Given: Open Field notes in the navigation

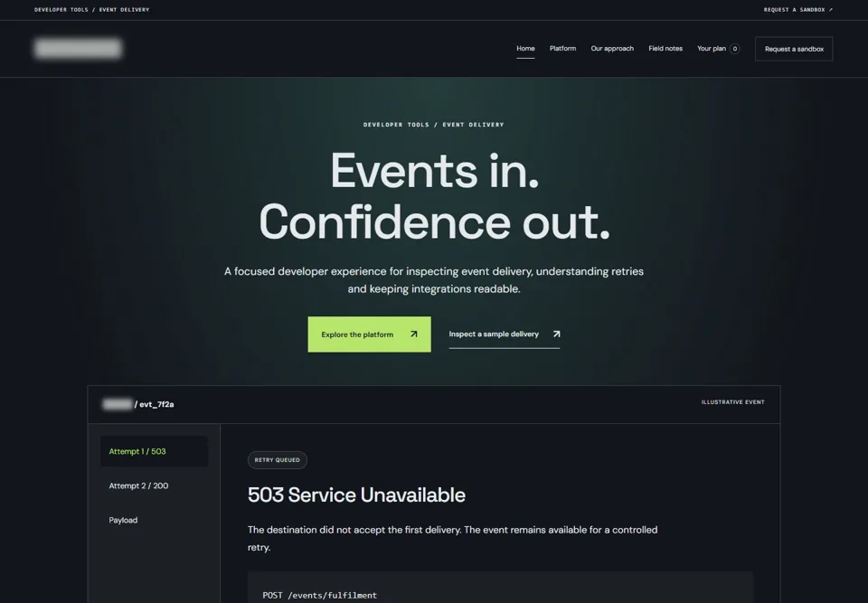Looking at the screenshot, I should click(665, 49).
